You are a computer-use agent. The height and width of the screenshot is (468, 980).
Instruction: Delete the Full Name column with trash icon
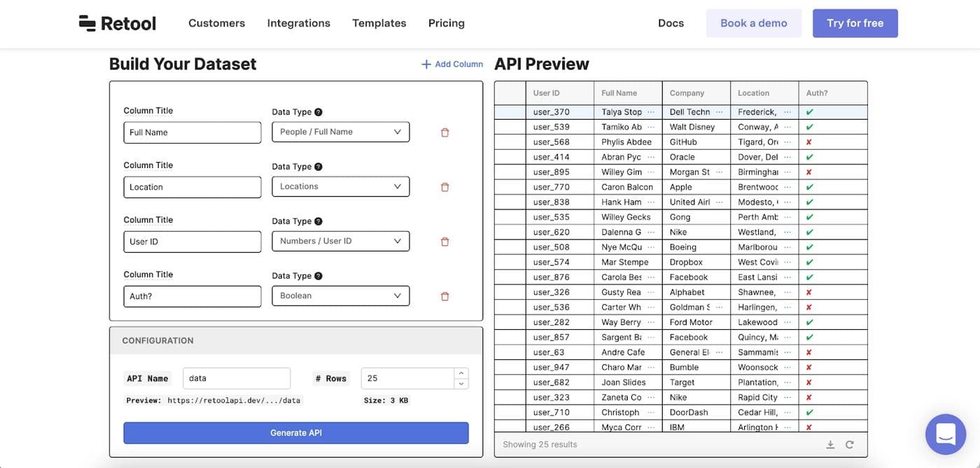444,132
